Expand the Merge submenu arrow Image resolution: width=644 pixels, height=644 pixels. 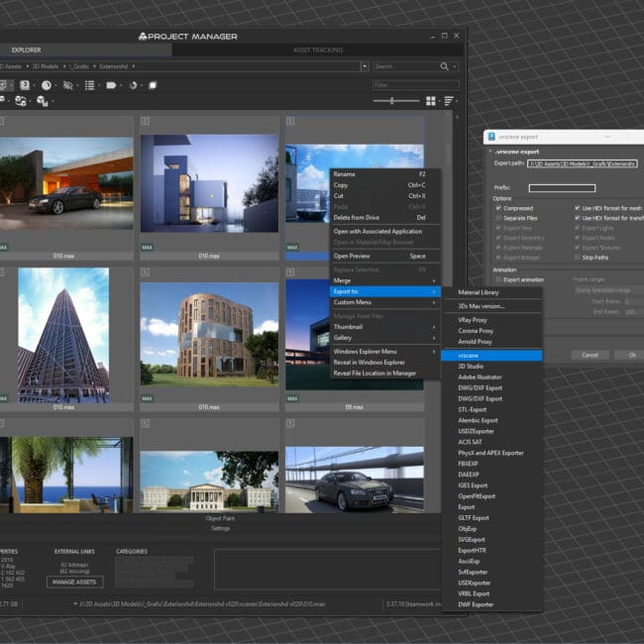434,281
